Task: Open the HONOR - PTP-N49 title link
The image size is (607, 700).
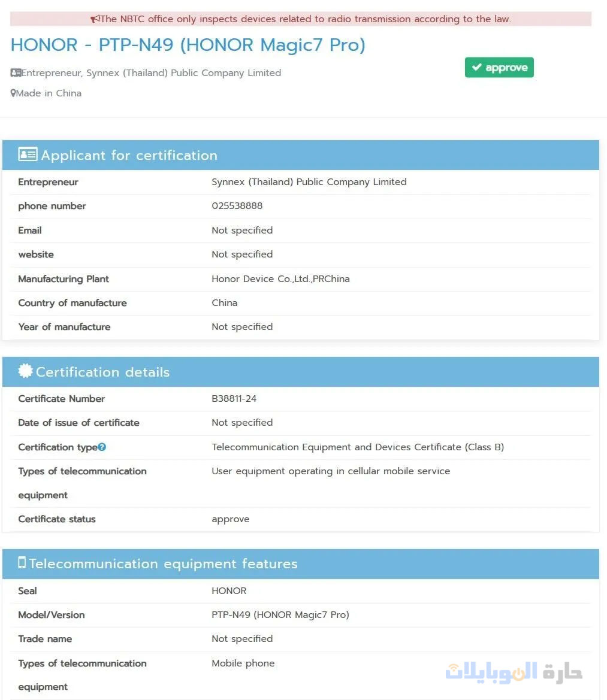Action: (188, 45)
